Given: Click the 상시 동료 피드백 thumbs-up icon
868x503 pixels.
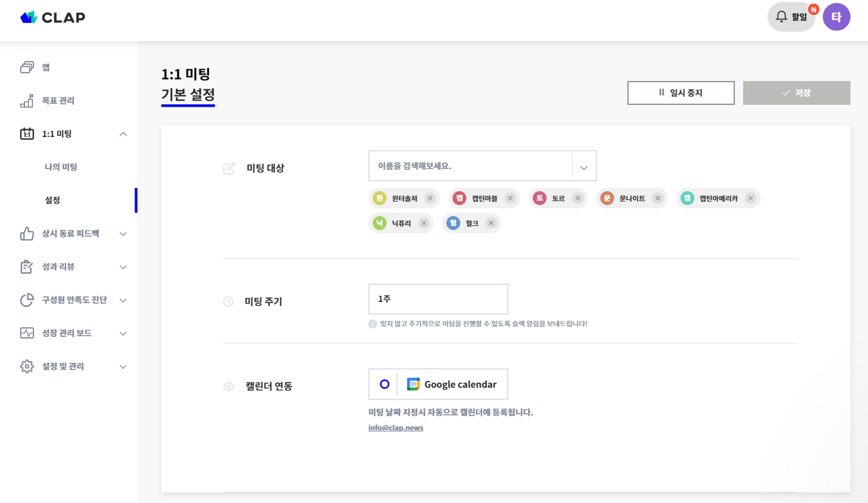Looking at the screenshot, I should tap(27, 233).
